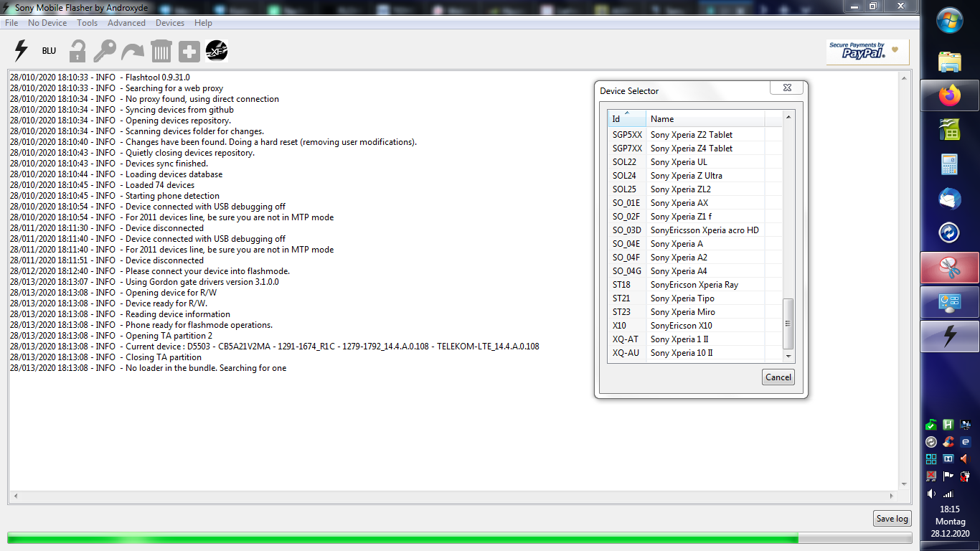Click the green progress bar
The width and height of the screenshot is (980, 551).
tap(460, 538)
